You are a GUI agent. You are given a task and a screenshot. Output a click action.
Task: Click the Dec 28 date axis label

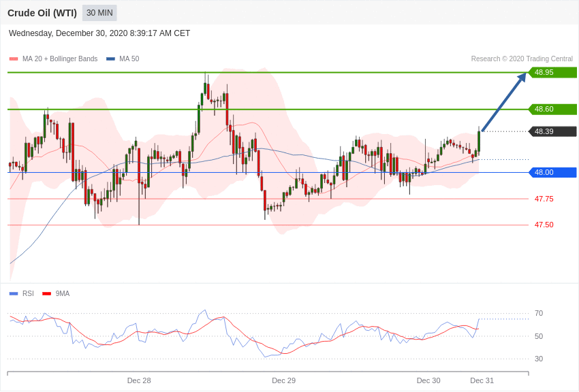[x=139, y=380]
